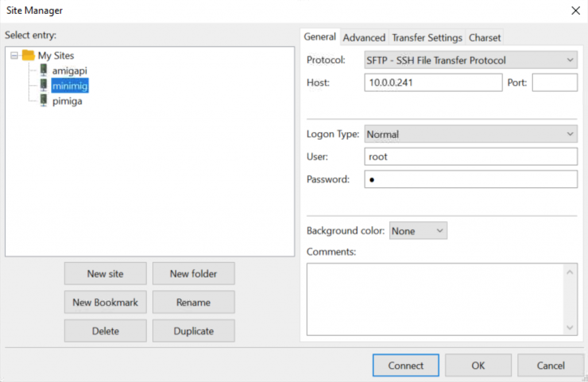
Task: Click the Host input field
Action: tap(433, 83)
